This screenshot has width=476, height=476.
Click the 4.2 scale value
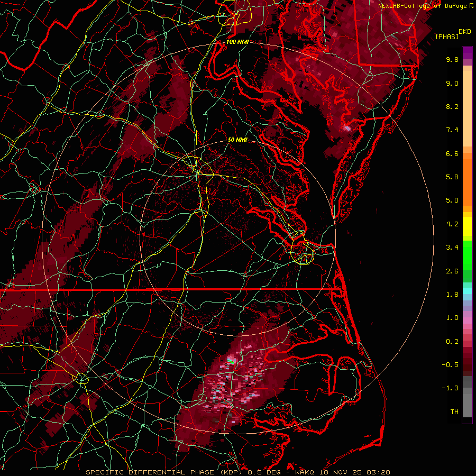(452, 224)
